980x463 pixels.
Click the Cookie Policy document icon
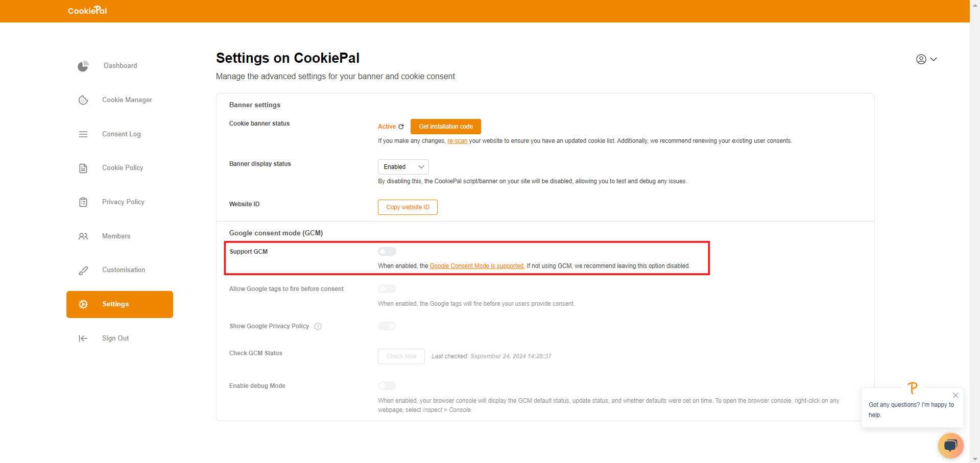tap(83, 168)
